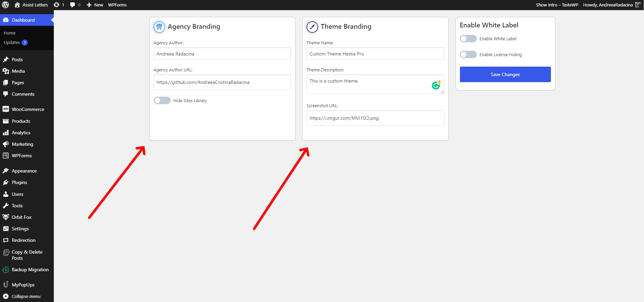This screenshot has width=644, height=302.
Task: Click the WordPress logo icon
Action: 5,5
